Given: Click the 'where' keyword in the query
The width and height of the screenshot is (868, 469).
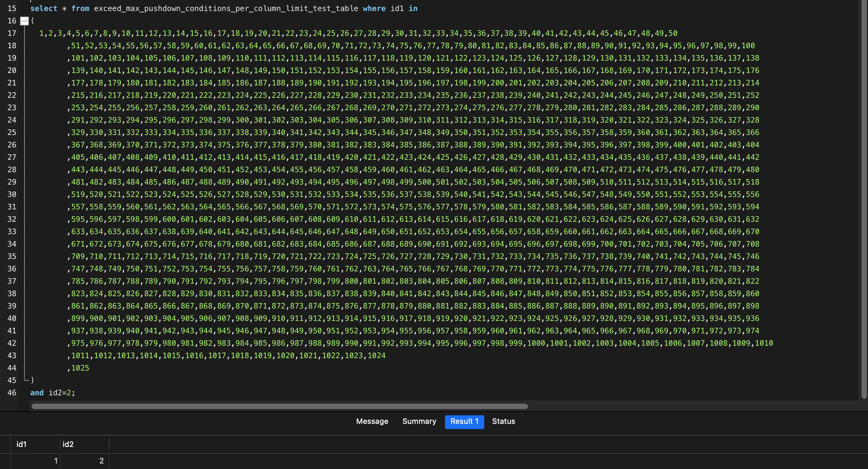Looking at the screenshot, I should tap(374, 9).
